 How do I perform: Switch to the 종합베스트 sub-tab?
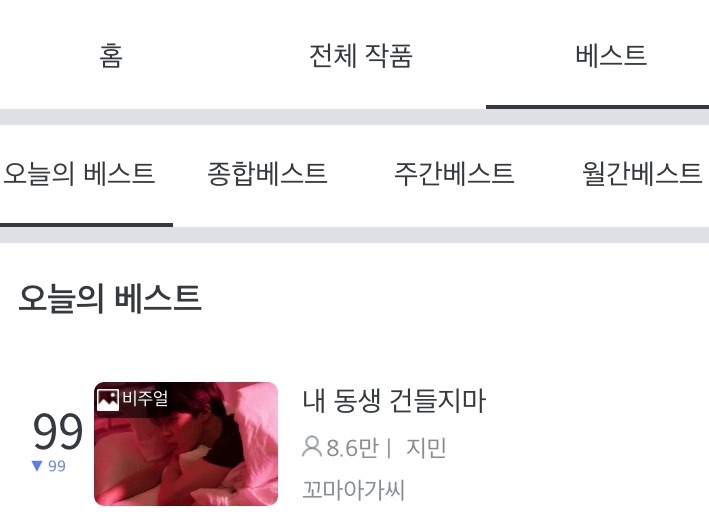[x=267, y=174]
